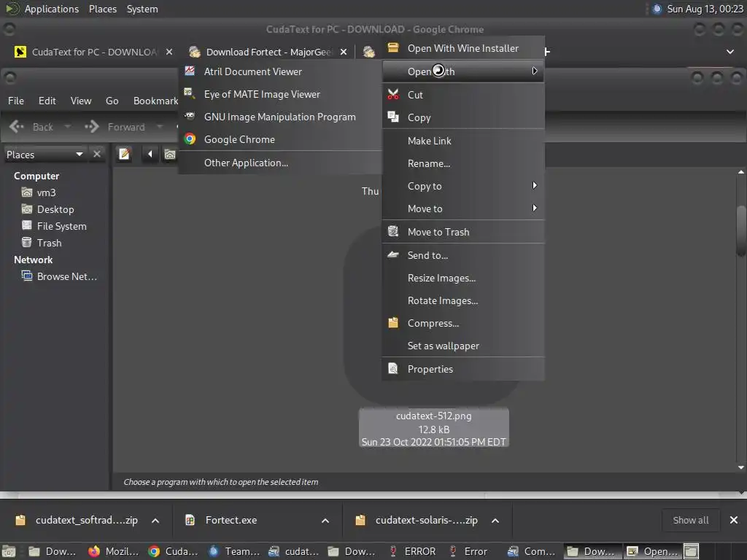Close the Places side pane
This screenshot has height=560, width=747.
pos(97,154)
